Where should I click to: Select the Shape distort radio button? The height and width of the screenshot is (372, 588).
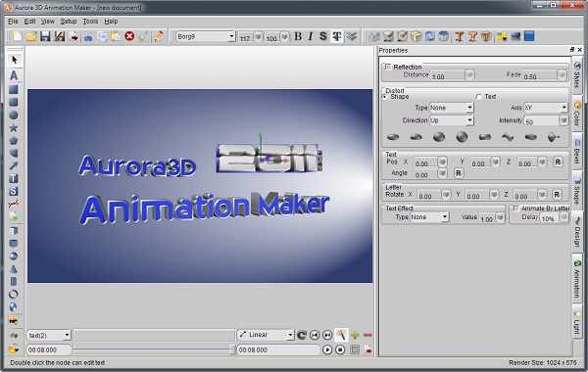(x=385, y=97)
